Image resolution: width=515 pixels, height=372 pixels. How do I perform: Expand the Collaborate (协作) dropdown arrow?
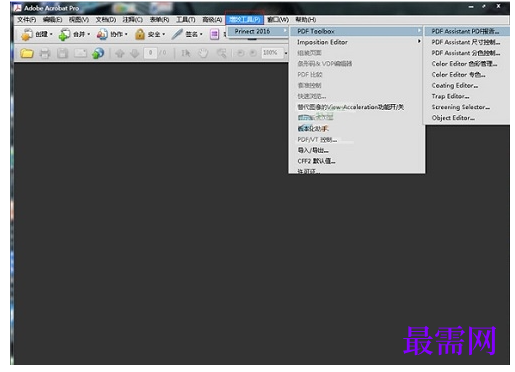coord(126,34)
